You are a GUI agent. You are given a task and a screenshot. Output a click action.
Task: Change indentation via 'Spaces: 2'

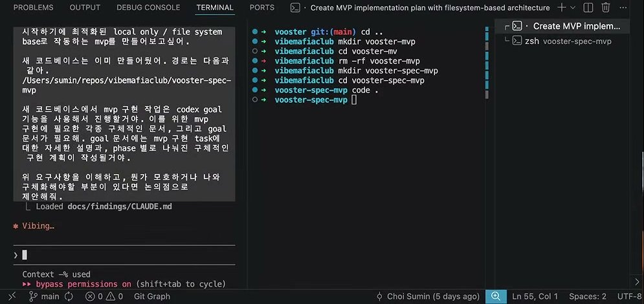click(x=587, y=296)
